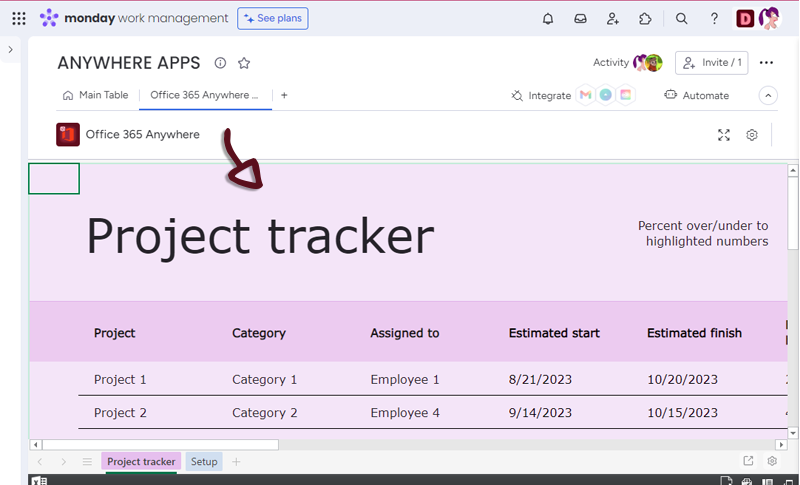Viewport: 800px width, 485px height.
Task: Star the ANYWHERE APPS board as favorite
Action: (244, 63)
